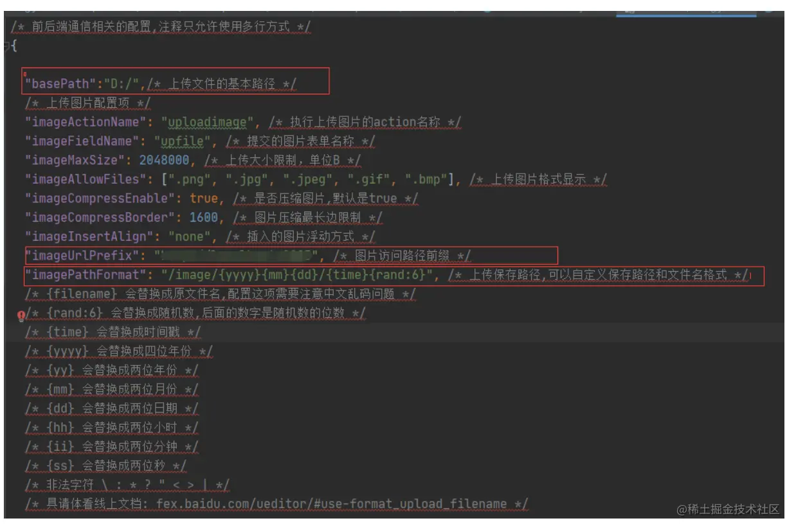Viewport: 796px width, 532px height.
Task: Click the {ii} comment line
Action: (113, 447)
